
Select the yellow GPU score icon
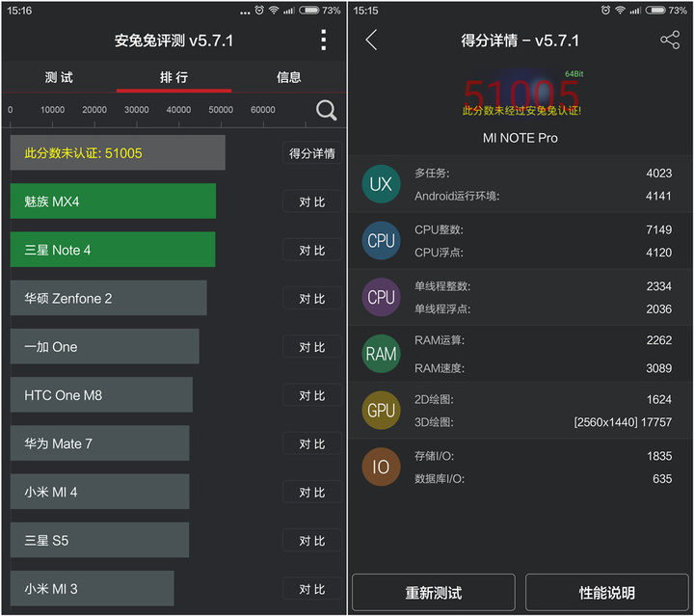[x=381, y=411]
